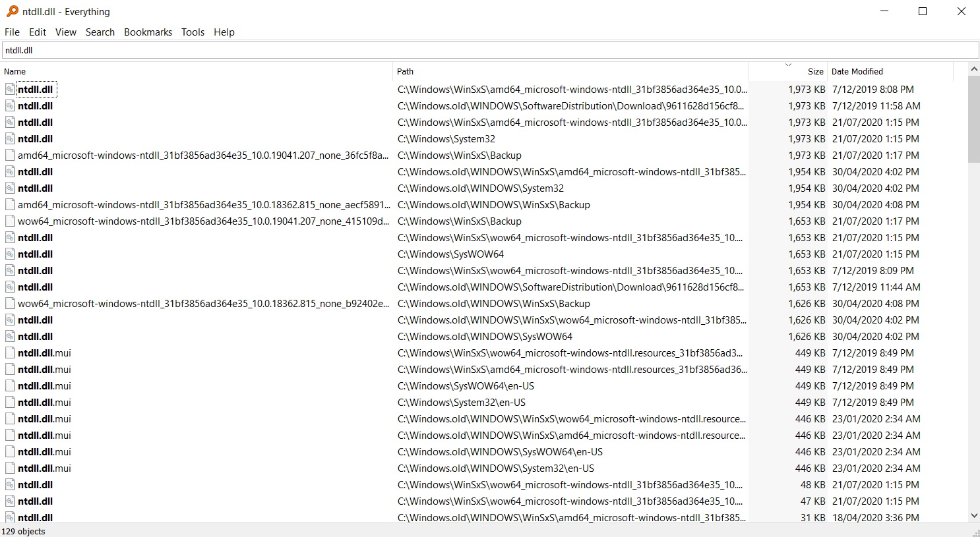
Task: Open the Search menu
Action: coord(100,32)
